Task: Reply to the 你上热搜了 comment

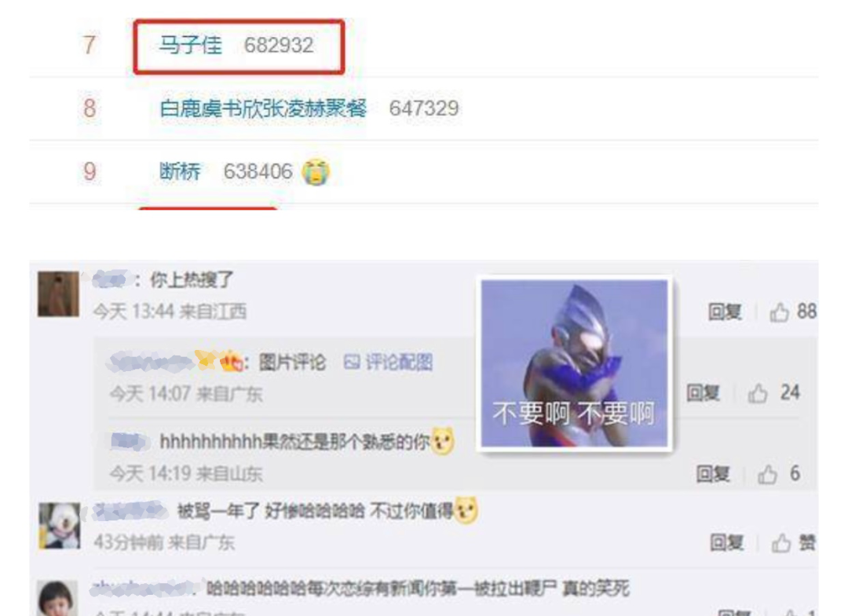Action: pyautogui.click(x=725, y=312)
